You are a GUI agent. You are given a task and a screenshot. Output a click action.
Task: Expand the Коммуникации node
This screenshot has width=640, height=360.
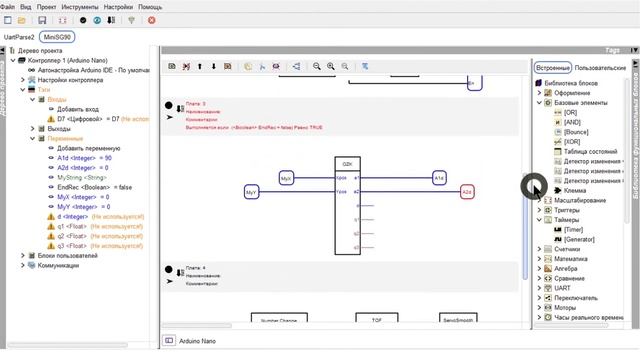click(23, 265)
